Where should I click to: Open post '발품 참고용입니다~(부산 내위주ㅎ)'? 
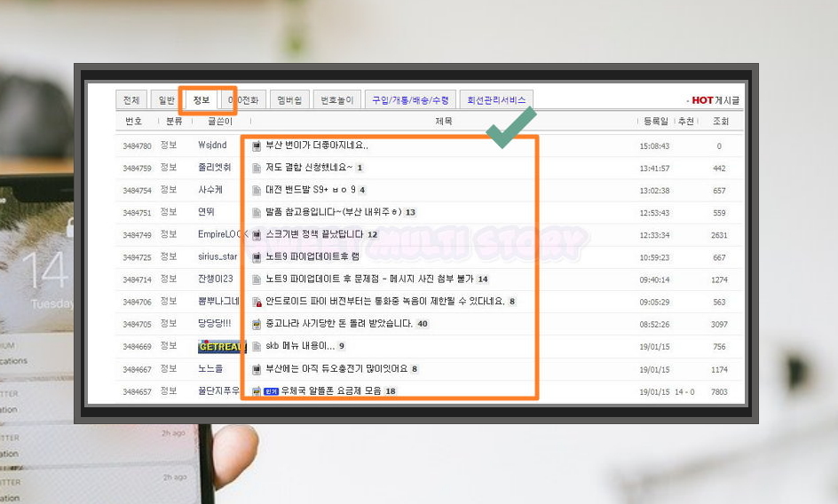pyautogui.click(x=334, y=212)
